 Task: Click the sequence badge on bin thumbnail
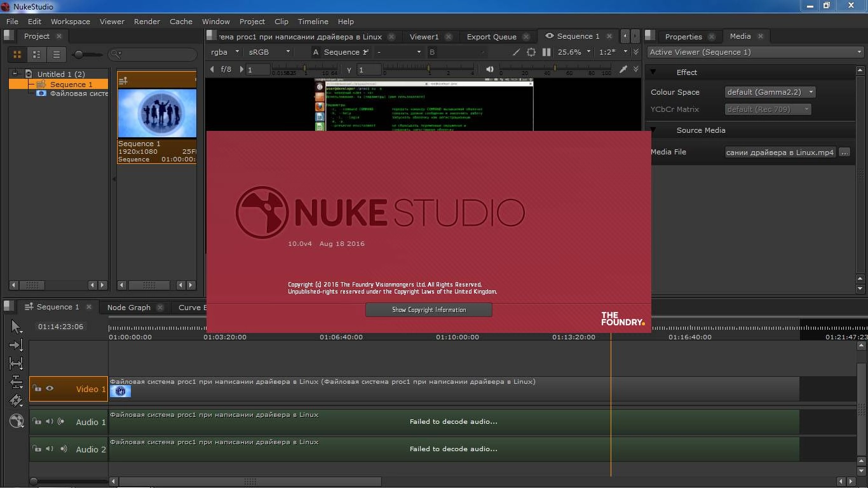pyautogui.click(x=123, y=80)
